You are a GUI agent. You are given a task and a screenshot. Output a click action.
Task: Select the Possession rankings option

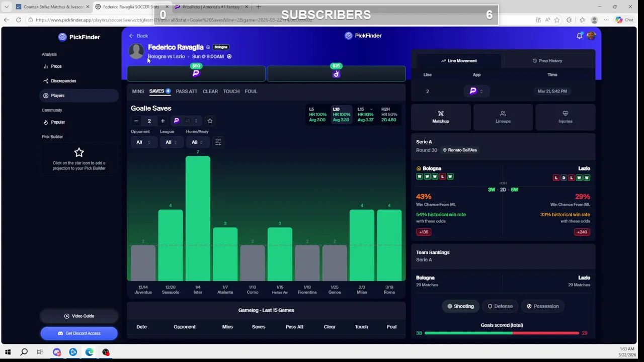543,306
